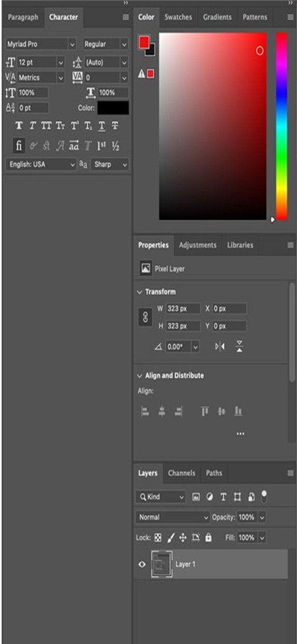The height and width of the screenshot is (644, 297).
Task: Lock layer position with move icon
Action: (x=183, y=538)
